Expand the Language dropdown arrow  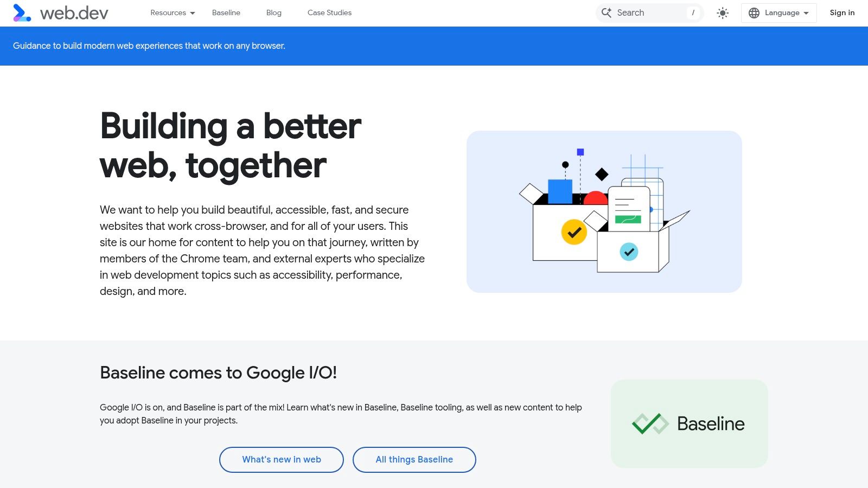[x=806, y=13]
